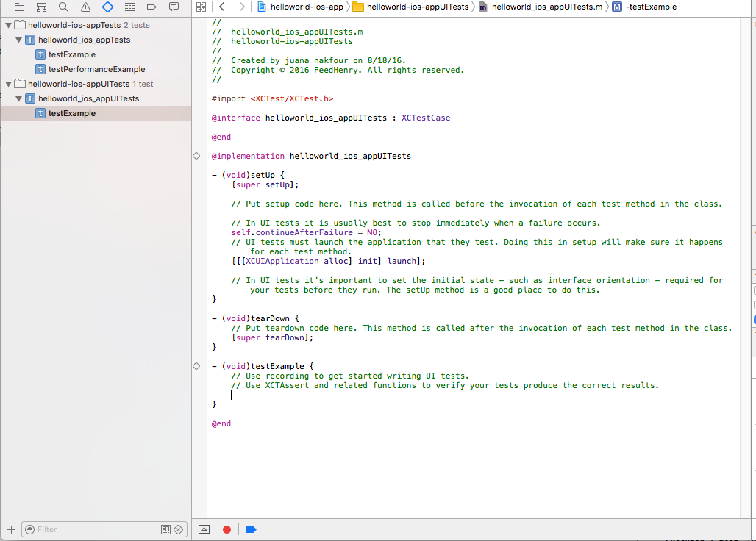Toggle the breakpoint activation button in debug bar
756x541 pixels.
tap(251, 529)
